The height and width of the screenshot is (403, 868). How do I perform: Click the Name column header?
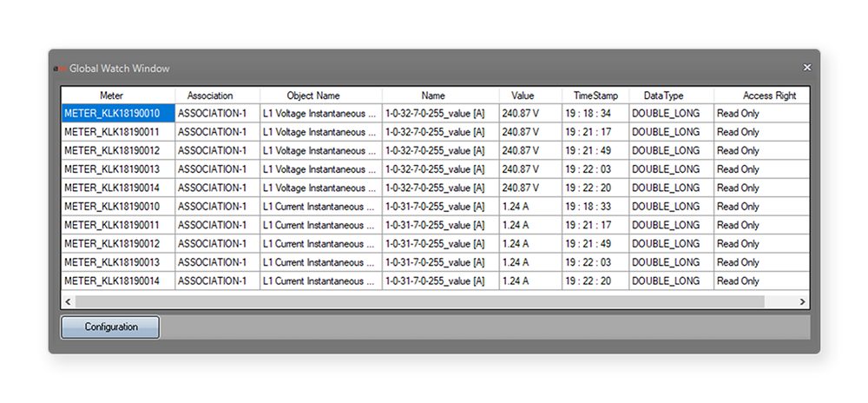440,96
